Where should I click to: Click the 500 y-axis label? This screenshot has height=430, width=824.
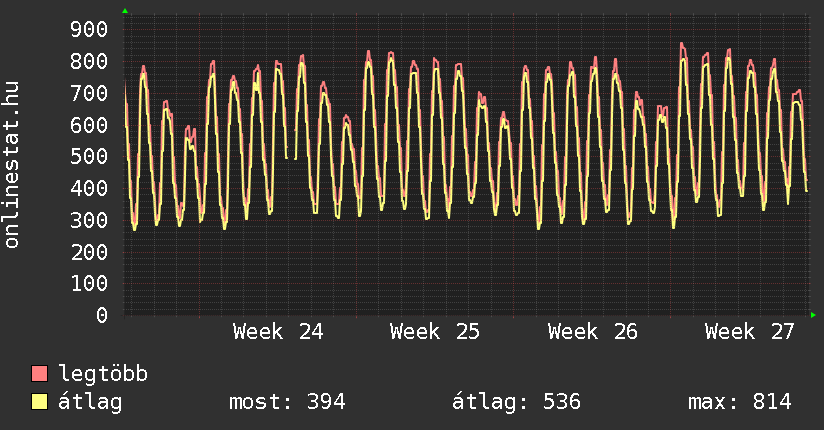pyautogui.click(x=89, y=156)
